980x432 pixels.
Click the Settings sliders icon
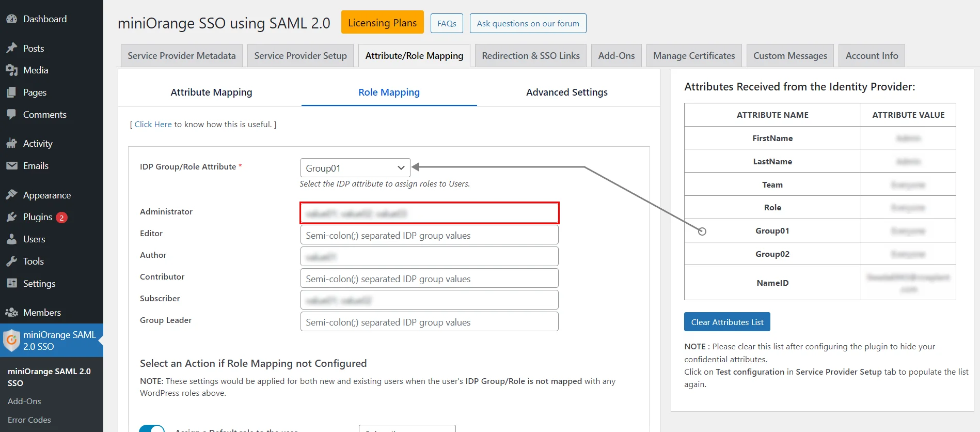click(x=11, y=283)
